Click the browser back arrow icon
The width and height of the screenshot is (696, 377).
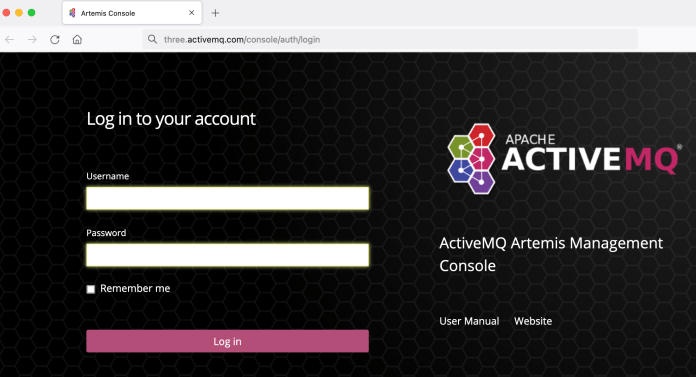coord(9,40)
